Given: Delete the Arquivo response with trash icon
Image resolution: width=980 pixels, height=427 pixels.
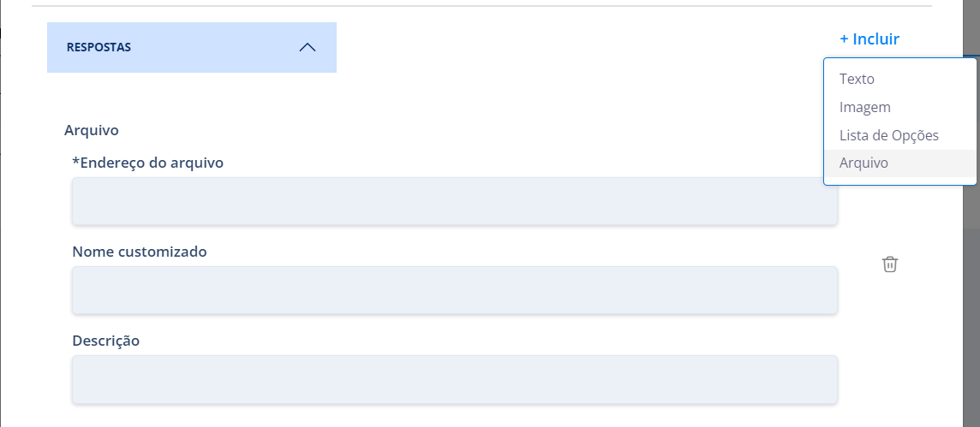Looking at the screenshot, I should click(890, 264).
